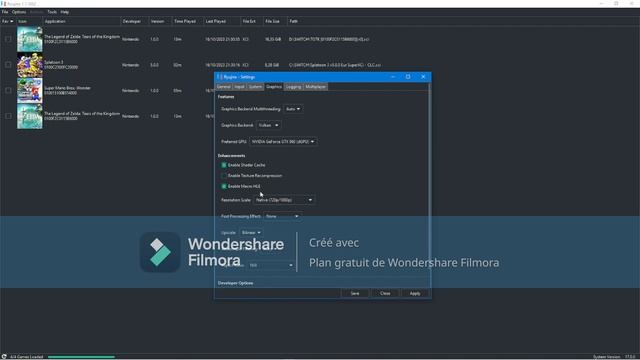Click the refresh icon in the status bar
Viewport: 640px width, 360px height.
click(4, 357)
